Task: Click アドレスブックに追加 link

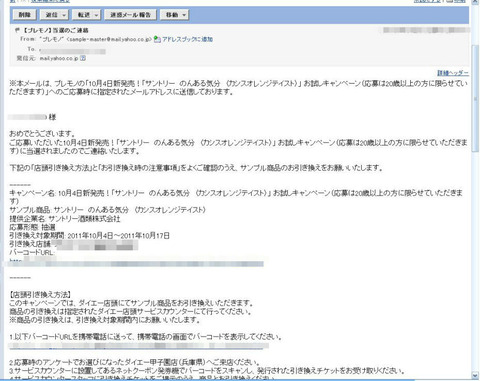Action: 187,39
